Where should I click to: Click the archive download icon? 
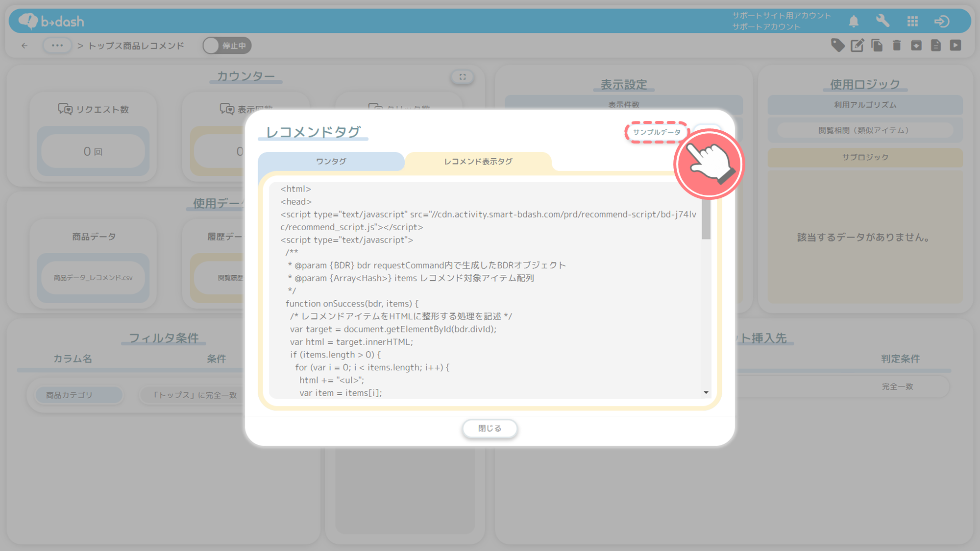916,46
